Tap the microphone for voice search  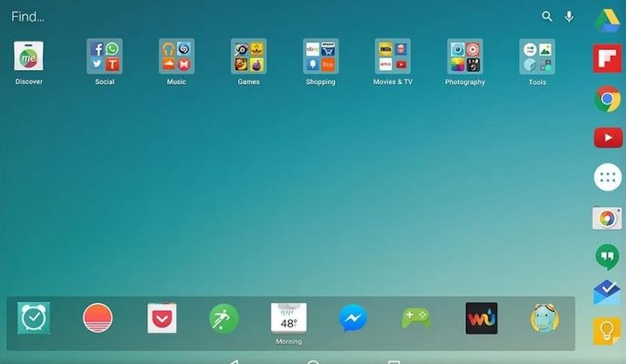(569, 16)
